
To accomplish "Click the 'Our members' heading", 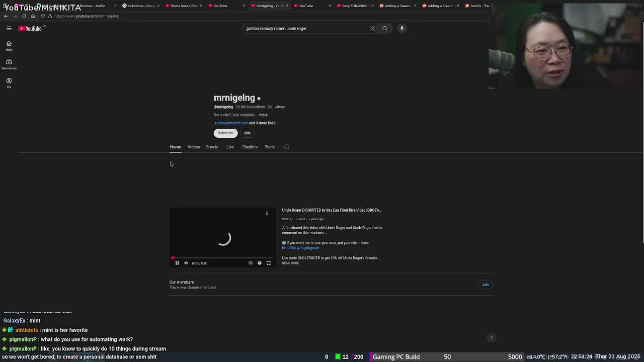I will (182, 282).
